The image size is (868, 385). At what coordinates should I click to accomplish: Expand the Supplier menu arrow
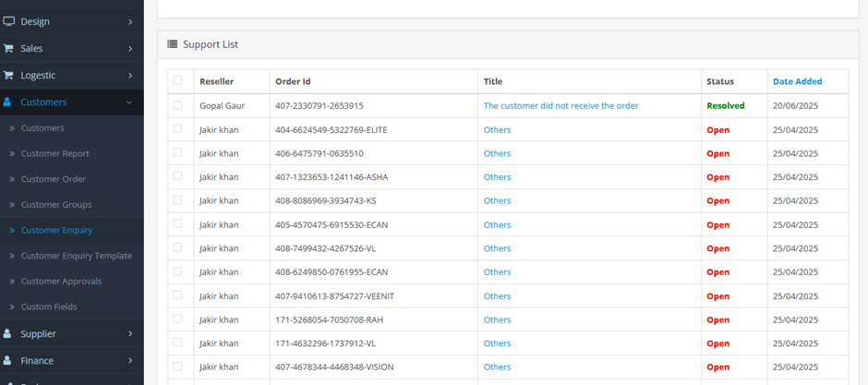click(x=130, y=333)
